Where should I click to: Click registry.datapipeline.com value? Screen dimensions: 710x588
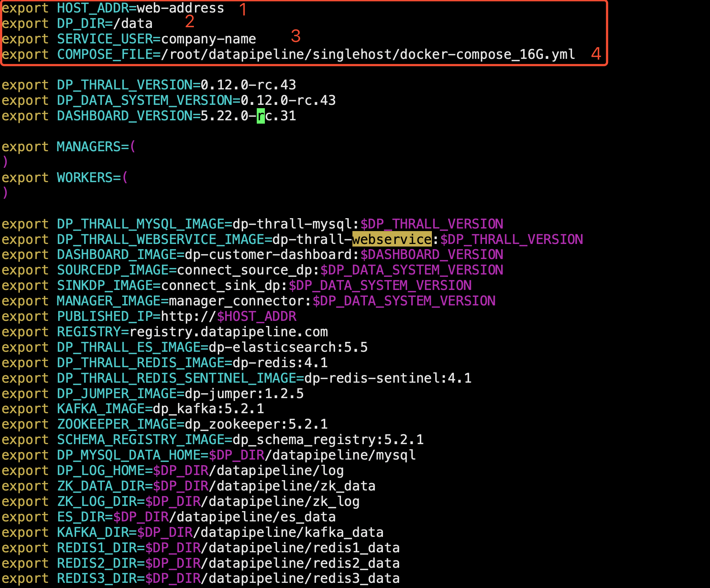click(228, 332)
